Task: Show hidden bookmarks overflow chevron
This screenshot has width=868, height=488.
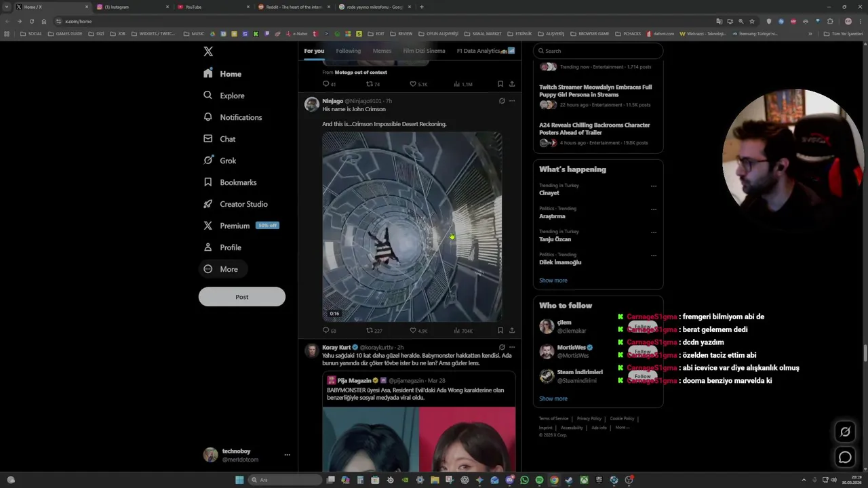Action: tap(810, 34)
